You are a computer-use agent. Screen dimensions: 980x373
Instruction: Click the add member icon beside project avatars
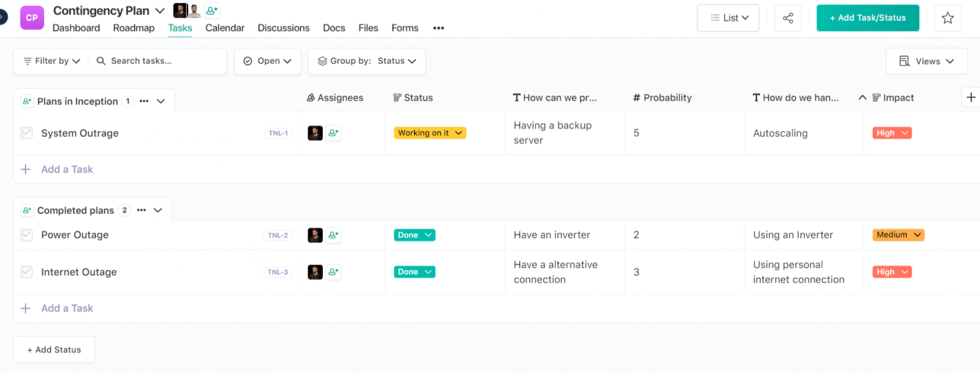(x=212, y=11)
